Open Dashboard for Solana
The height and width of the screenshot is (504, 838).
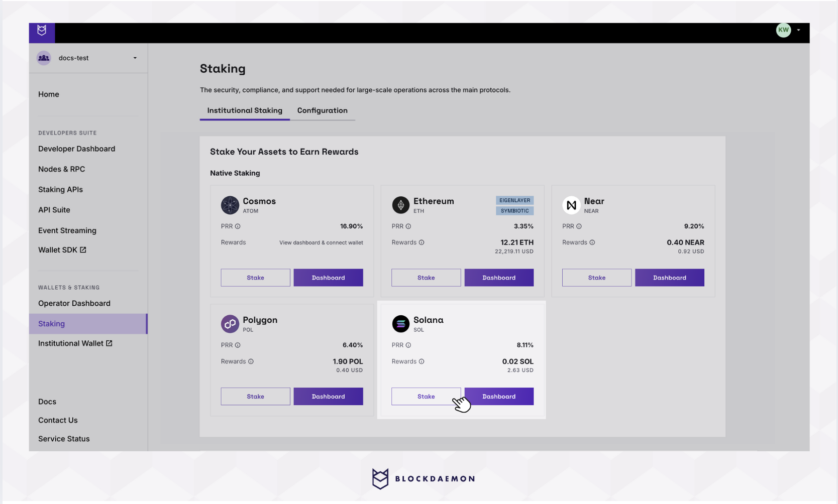pyautogui.click(x=499, y=397)
